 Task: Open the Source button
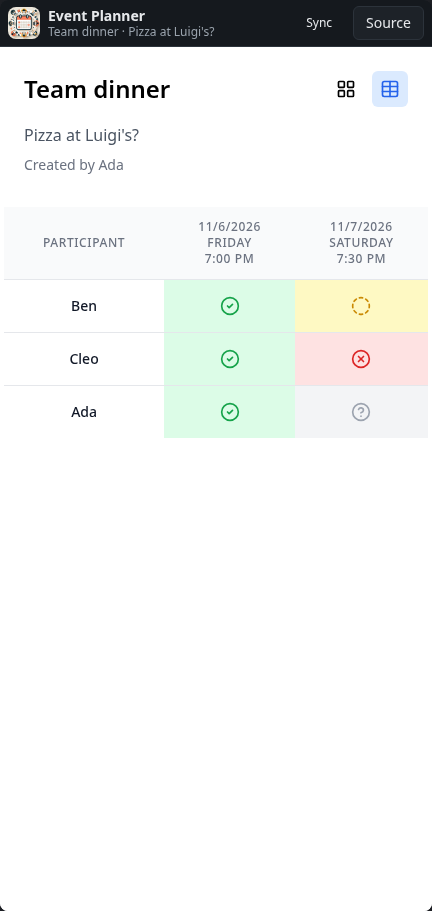388,23
